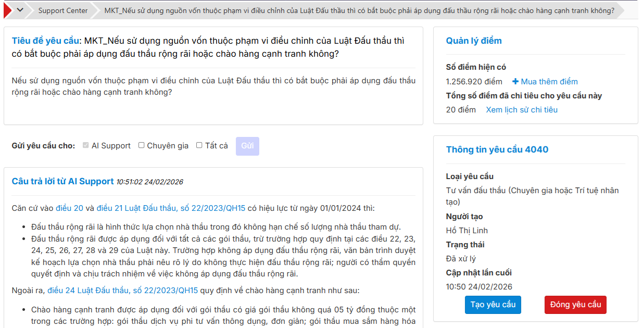Open Xem lịch sử chi tiêu link
The width and height of the screenshot is (644, 328).
521,110
